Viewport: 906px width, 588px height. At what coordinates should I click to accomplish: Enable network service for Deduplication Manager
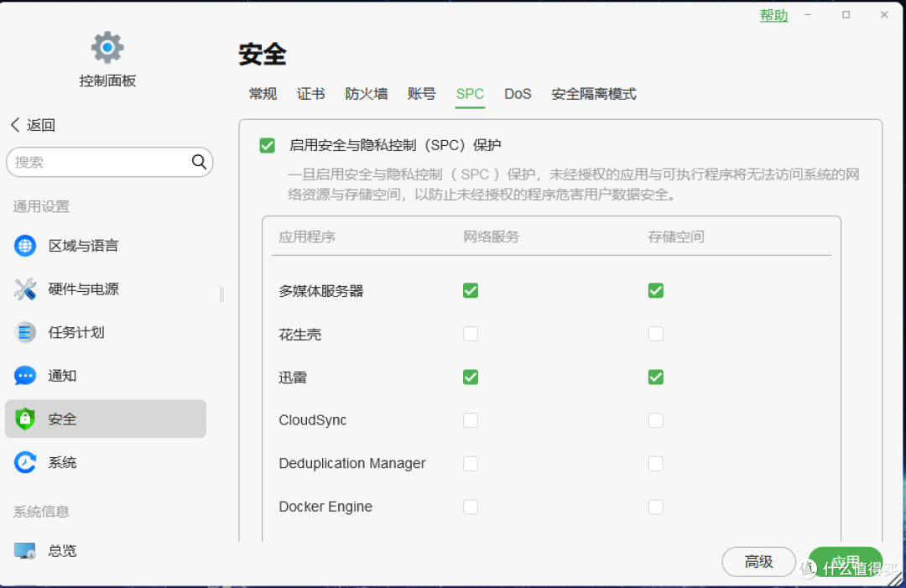pos(471,463)
